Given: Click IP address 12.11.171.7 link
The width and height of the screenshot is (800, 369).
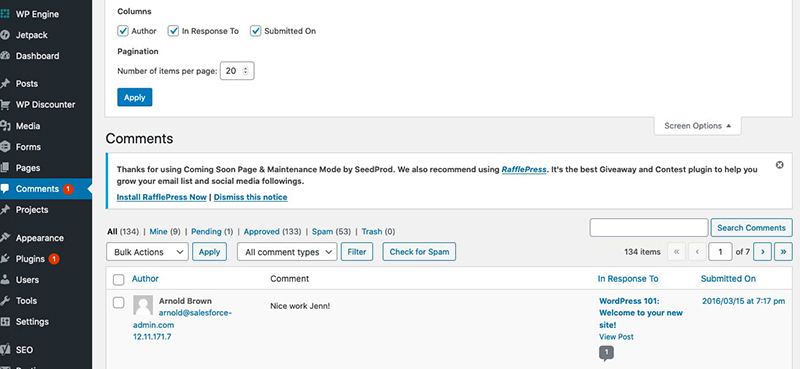Looking at the screenshot, I should point(152,337).
